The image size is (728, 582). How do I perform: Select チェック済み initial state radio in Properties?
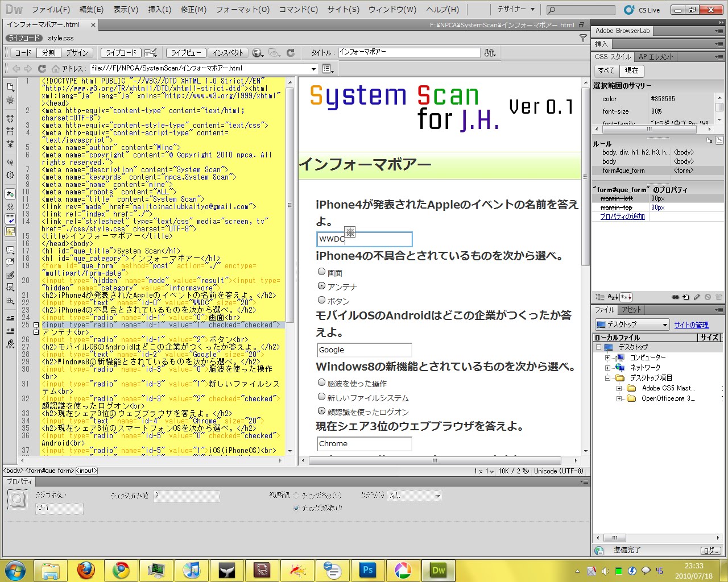click(296, 496)
